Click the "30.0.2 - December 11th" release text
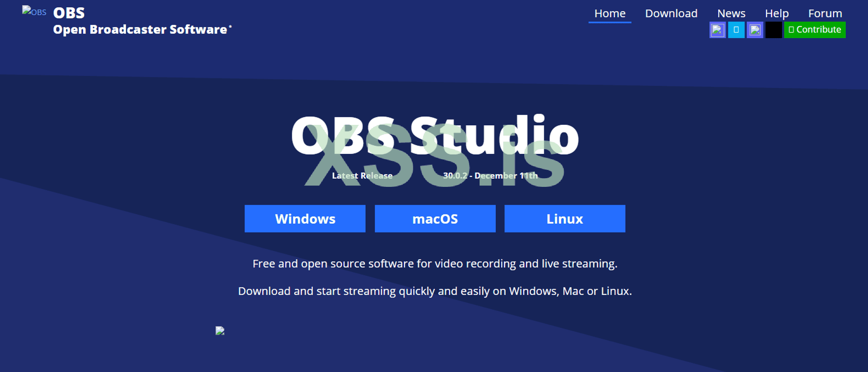868x372 pixels. 490,176
